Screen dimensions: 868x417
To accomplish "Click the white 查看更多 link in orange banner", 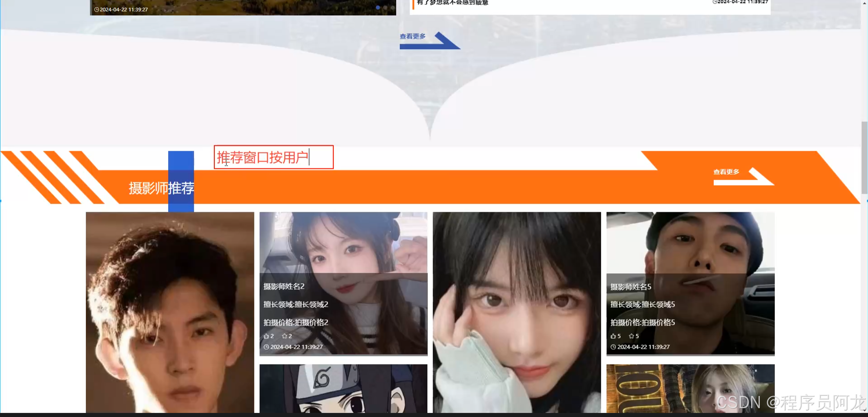I will pyautogui.click(x=726, y=172).
